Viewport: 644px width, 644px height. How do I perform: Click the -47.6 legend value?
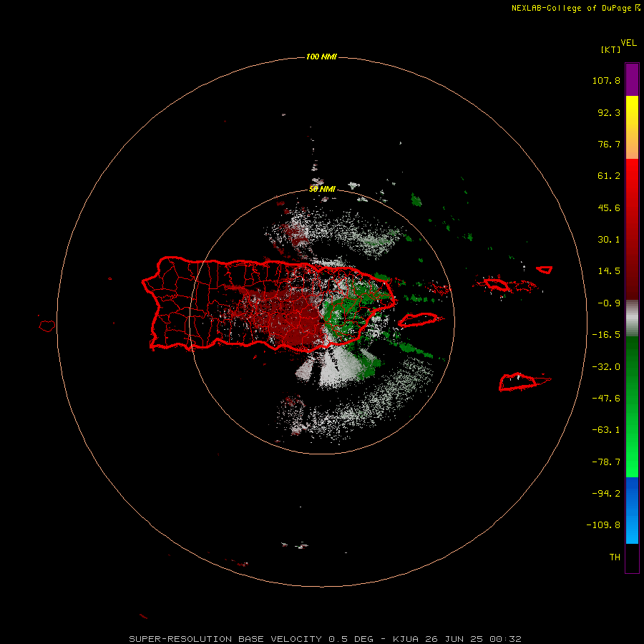click(x=606, y=399)
